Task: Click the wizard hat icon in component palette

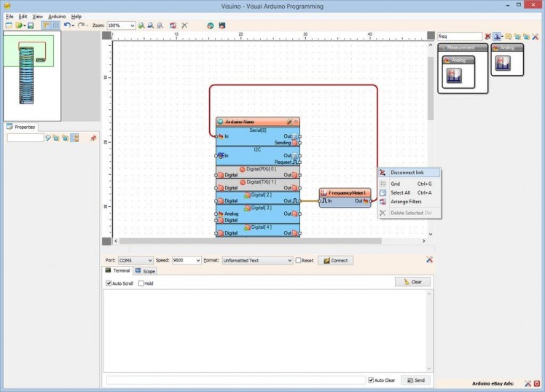Action: 498,36
